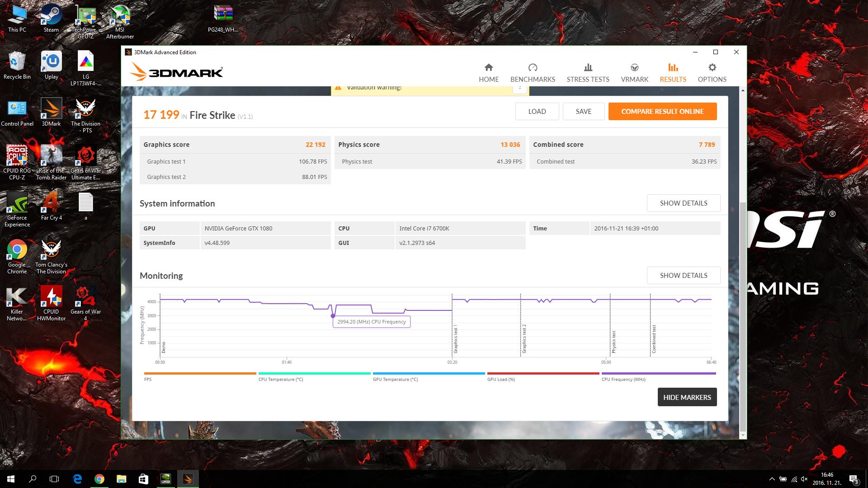Select the text file named a
This screenshot has height=488, width=868.
point(86,206)
